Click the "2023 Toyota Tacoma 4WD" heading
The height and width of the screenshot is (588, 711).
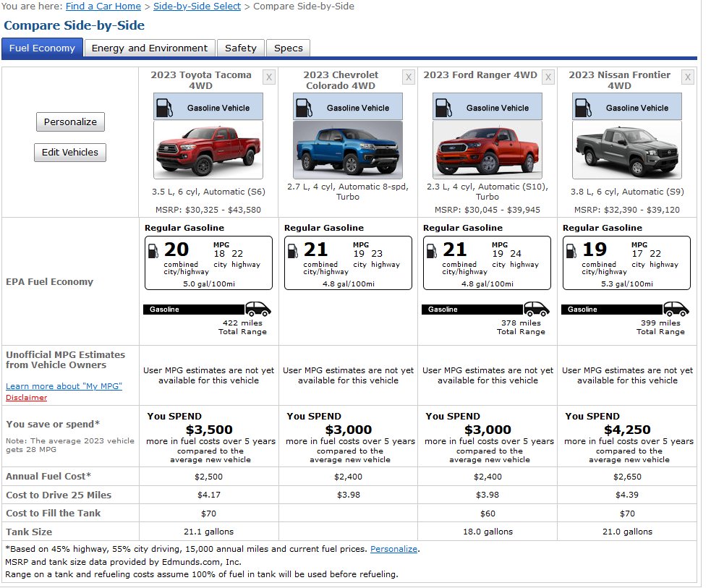(x=201, y=80)
